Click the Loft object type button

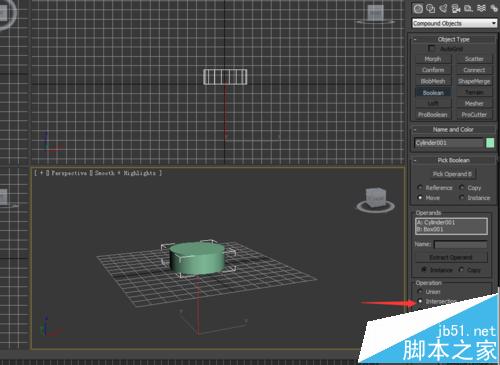(433, 104)
